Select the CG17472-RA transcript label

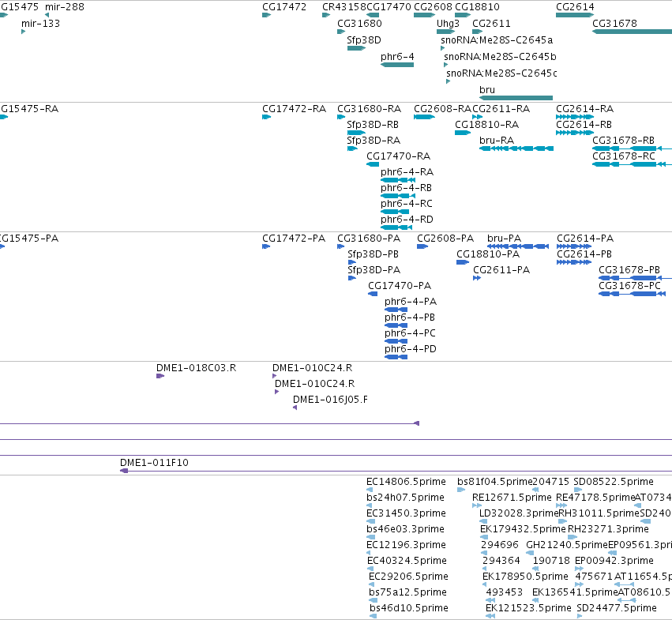(294, 109)
